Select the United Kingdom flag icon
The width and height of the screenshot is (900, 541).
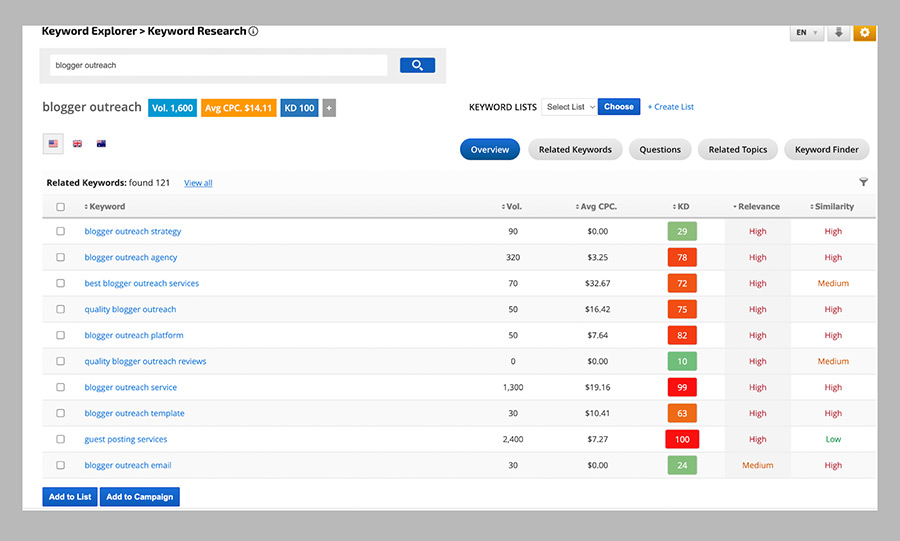[x=77, y=144]
